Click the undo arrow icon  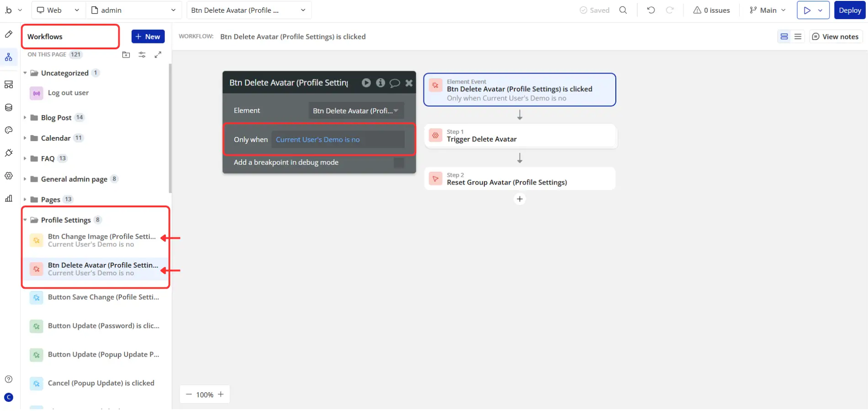[651, 10]
